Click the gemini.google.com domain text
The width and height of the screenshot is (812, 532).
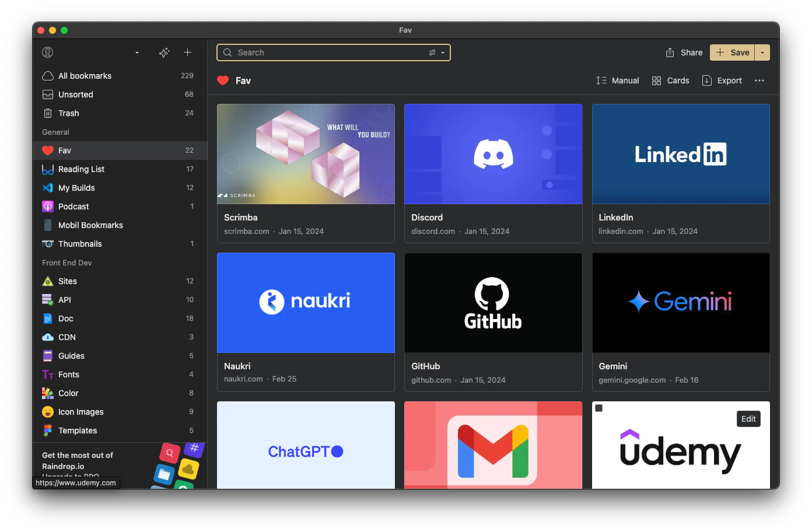[x=632, y=380]
